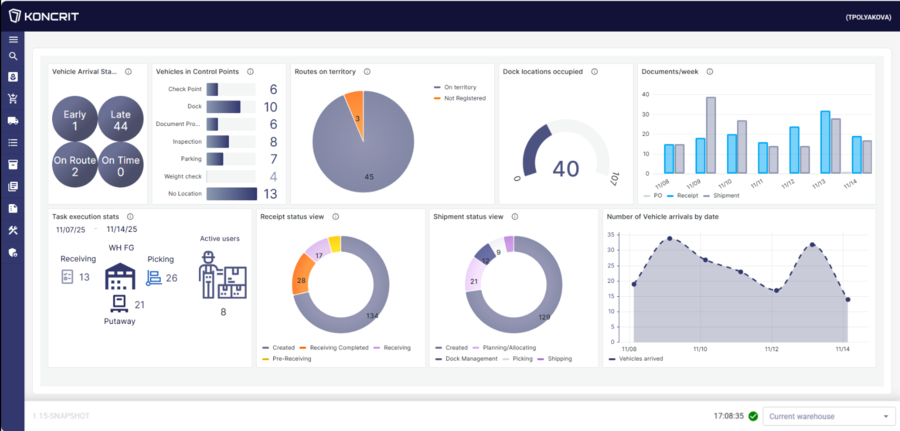The image size is (900, 431).
Task: Click the dropdown arrow of the warehouse selector
Action: 885,416
